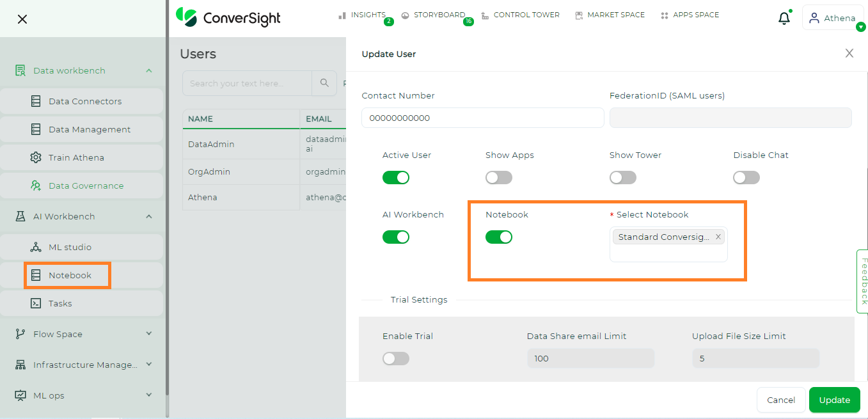The width and height of the screenshot is (868, 419).
Task: Open the Athena user profile menu
Action: (833, 17)
